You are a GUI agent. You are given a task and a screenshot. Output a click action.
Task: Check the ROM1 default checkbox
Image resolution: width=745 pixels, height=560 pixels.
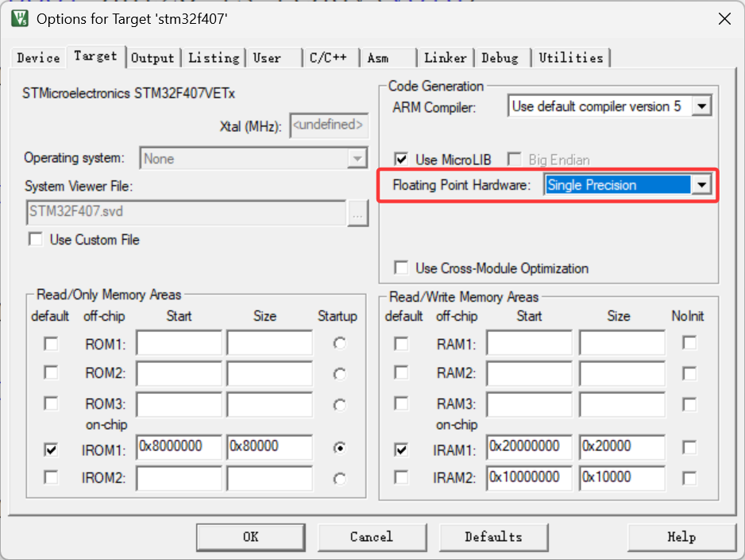click(x=51, y=343)
